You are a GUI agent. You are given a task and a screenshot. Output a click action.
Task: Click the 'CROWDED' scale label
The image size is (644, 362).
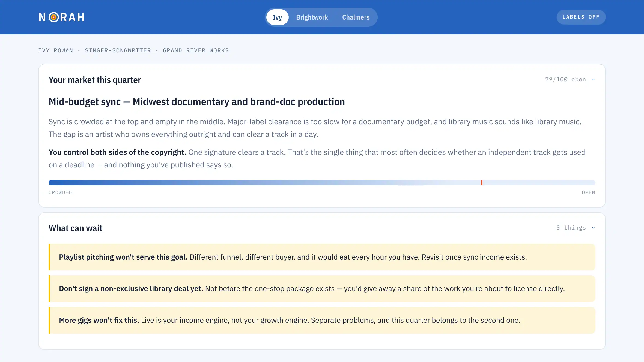60,192
